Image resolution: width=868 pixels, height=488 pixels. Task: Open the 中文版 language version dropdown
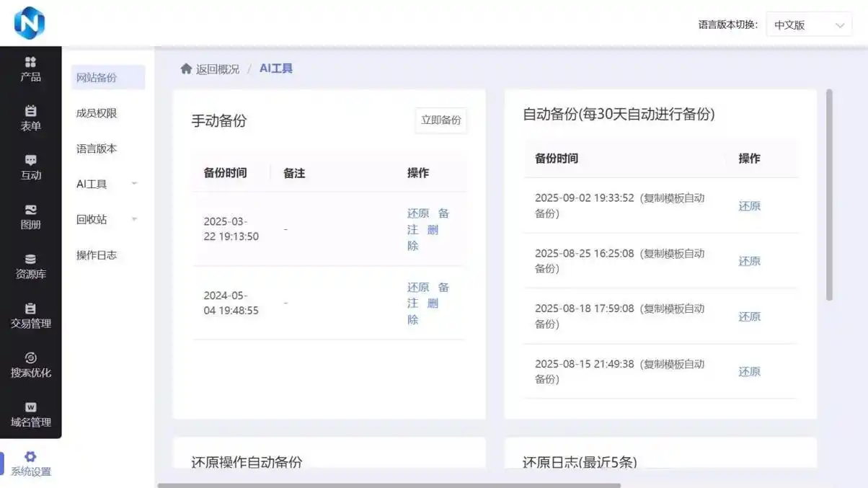click(808, 24)
